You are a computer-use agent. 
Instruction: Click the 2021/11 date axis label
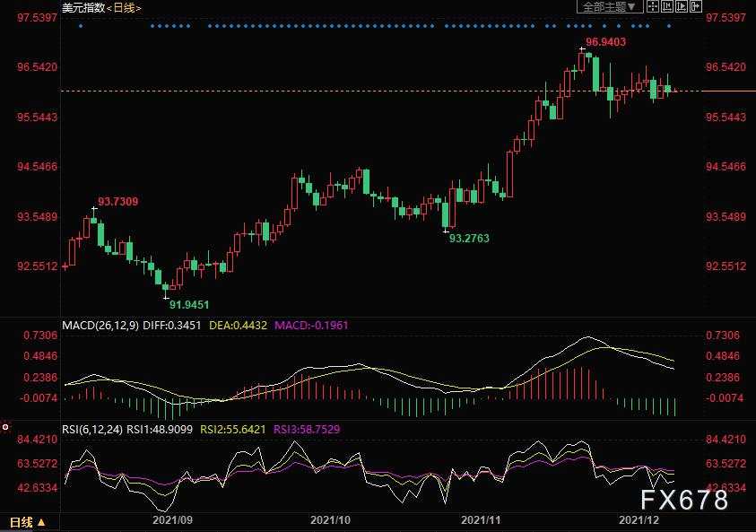coord(482,520)
